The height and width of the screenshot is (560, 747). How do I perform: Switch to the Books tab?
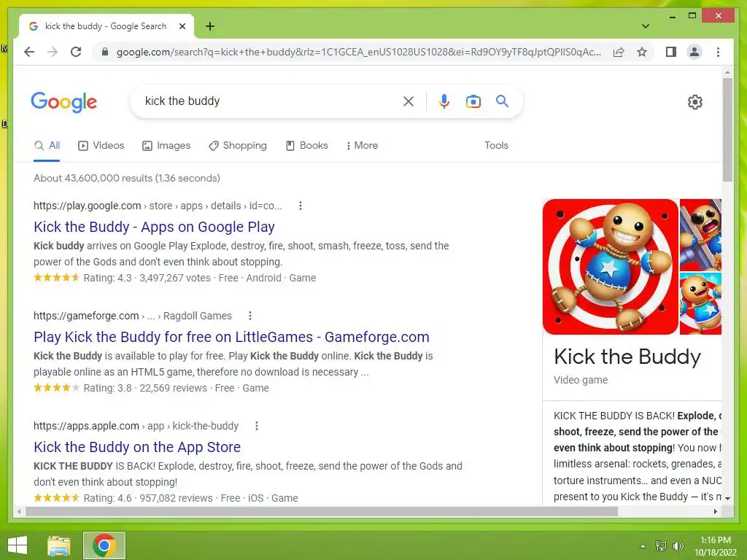point(307,146)
